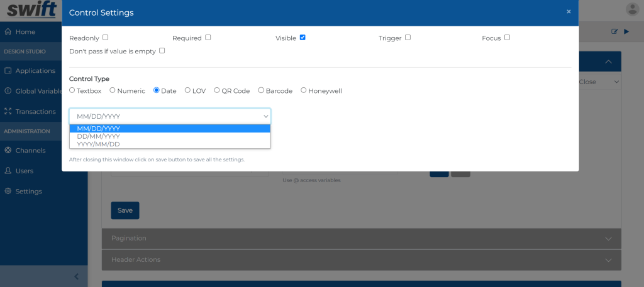Screen dimensions: 644x287
Task: Click the Global Variables sidebar icon
Action: click(8, 91)
